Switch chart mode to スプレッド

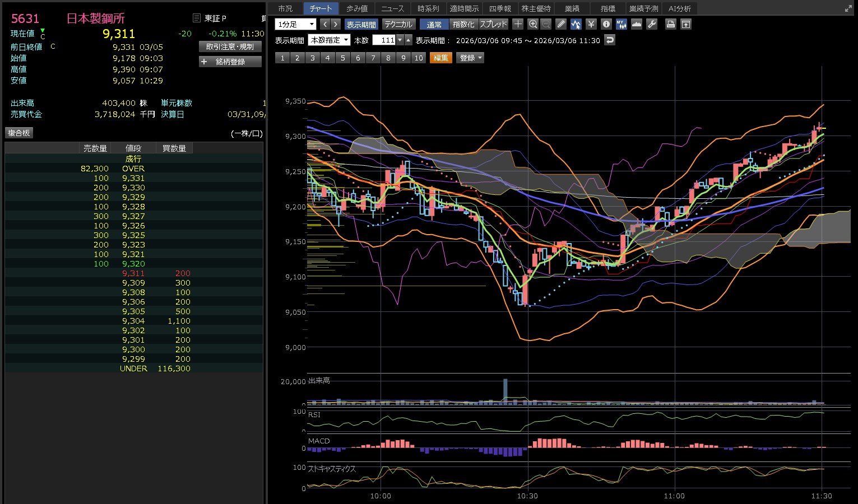coord(493,25)
